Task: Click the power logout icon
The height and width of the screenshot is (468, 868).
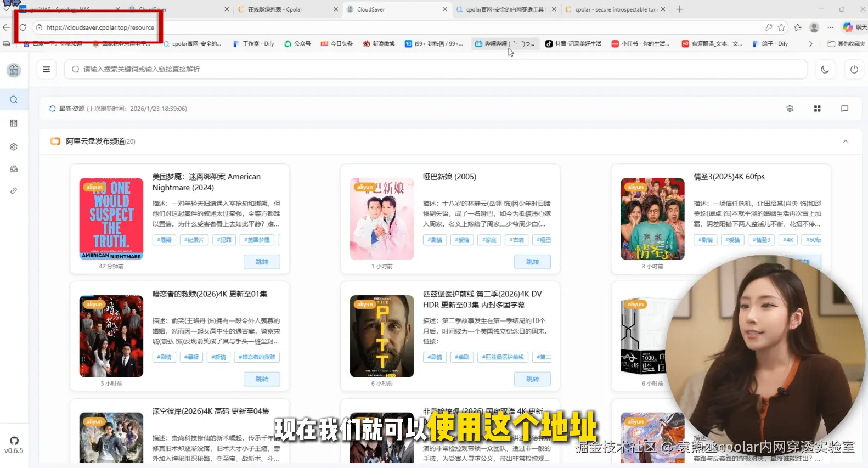Action: (854, 70)
